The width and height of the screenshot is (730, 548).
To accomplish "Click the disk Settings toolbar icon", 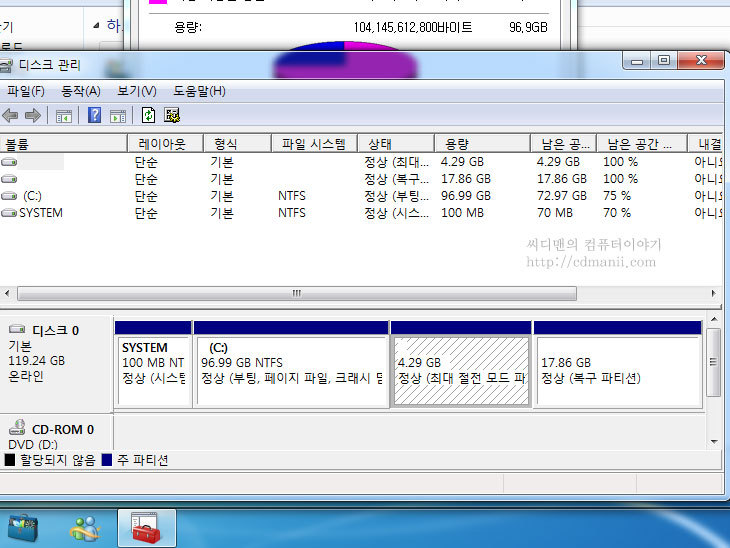I will [x=172, y=116].
